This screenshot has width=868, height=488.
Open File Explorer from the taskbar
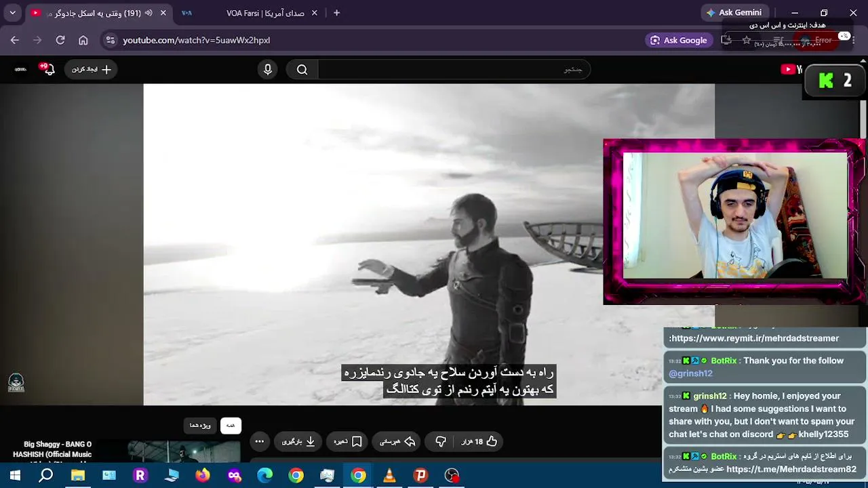click(78, 476)
